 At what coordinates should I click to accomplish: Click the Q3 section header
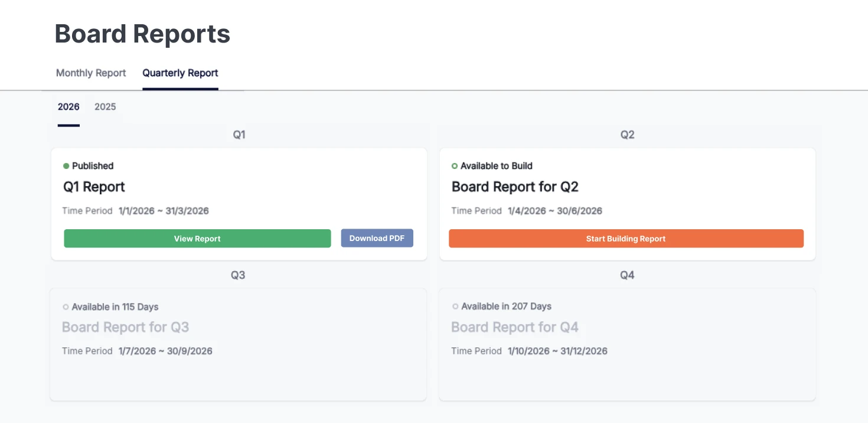click(x=239, y=275)
